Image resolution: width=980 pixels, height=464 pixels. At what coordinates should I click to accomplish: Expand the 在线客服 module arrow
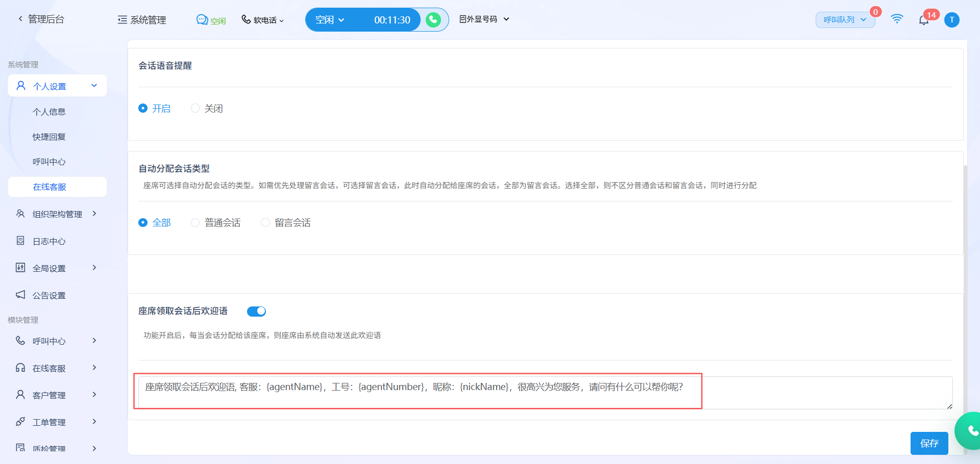(94, 368)
